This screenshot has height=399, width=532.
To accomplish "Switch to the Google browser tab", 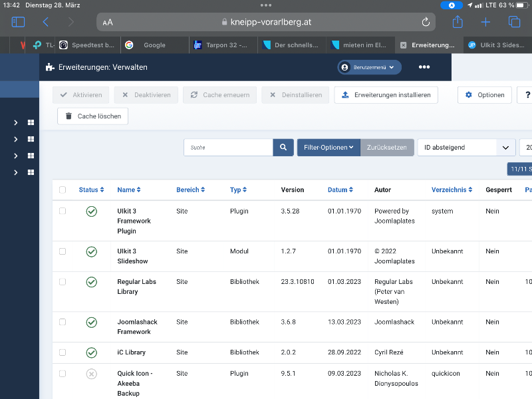I will coord(155,45).
